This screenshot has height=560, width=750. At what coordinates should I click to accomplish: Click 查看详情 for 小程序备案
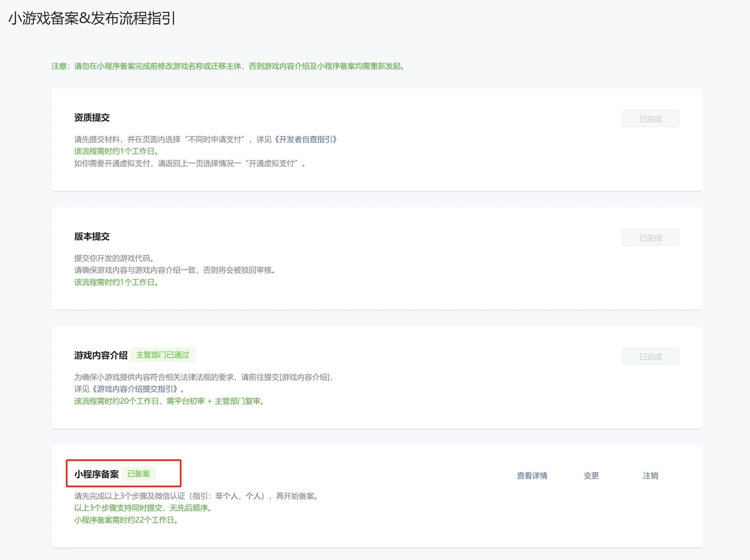532,476
